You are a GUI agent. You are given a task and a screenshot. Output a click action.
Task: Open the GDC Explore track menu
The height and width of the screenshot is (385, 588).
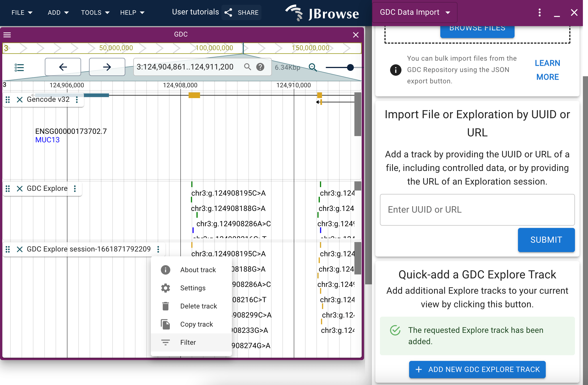click(x=75, y=189)
